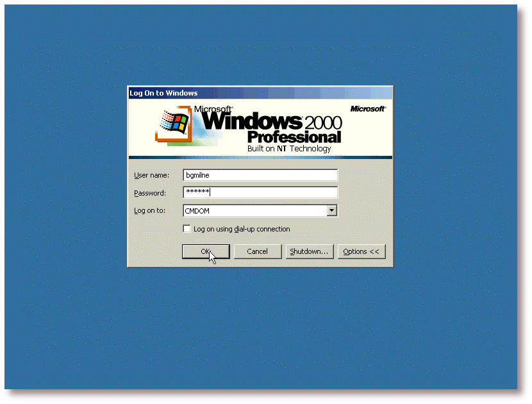Click the 'Log on using dial-up connection' label
This screenshot has height=404, width=532.
(242, 229)
